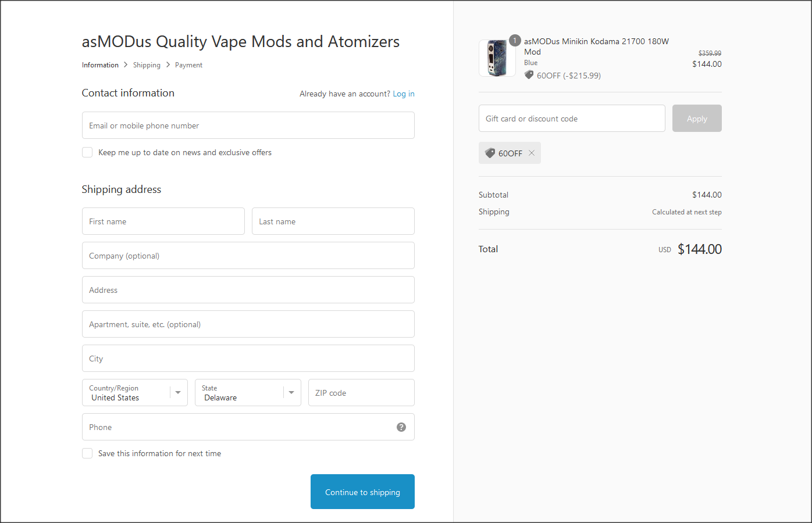The height and width of the screenshot is (523, 812).
Task: Click the 'Blue' variant label
Action: click(x=531, y=63)
